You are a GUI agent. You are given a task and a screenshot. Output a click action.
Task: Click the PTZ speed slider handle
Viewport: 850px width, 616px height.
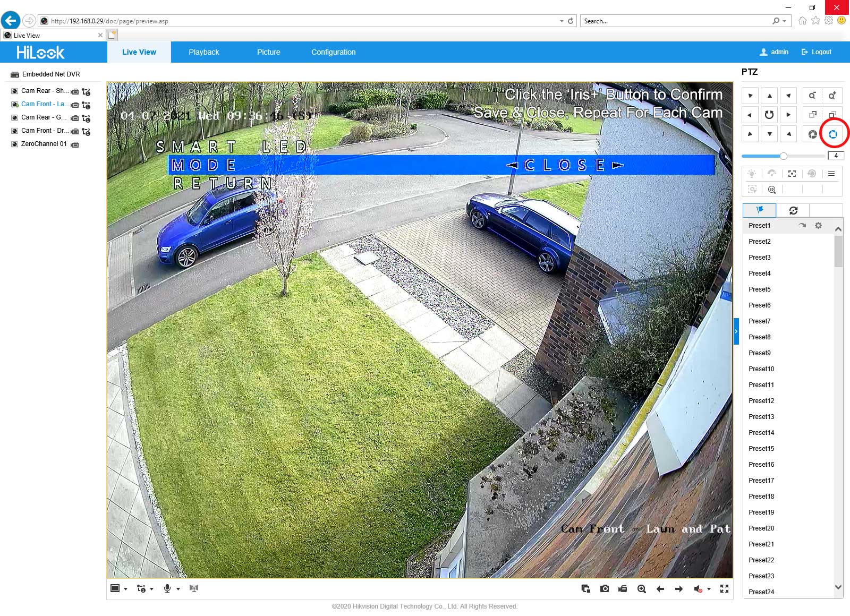click(x=784, y=156)
